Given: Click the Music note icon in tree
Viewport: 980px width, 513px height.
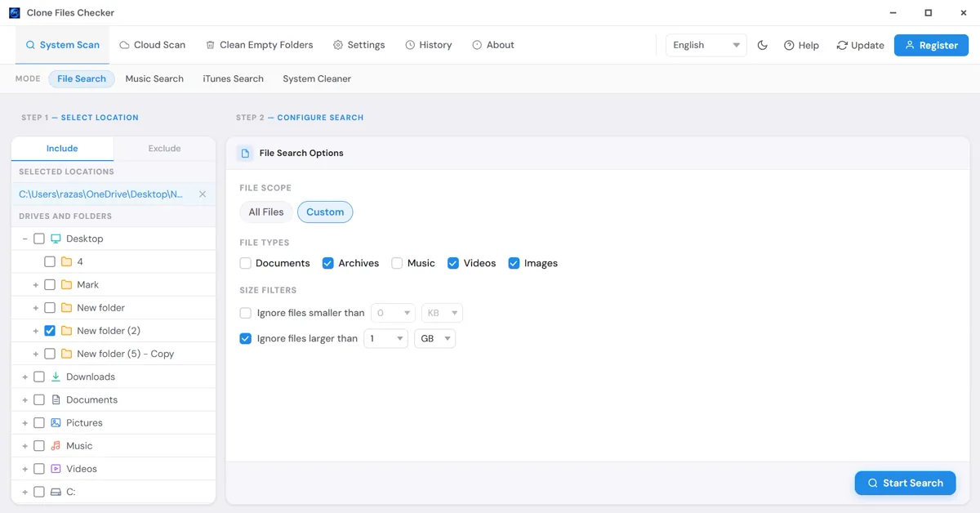Looking at the screenshot, I should (56, 446).
